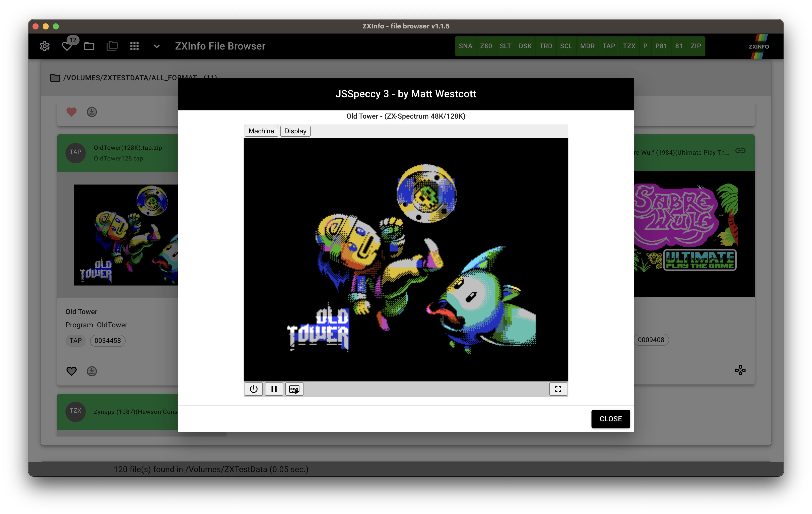The image size is (812, 514).
Task: Enter fullscreen emulator mode
Action: tap(558, 389)
